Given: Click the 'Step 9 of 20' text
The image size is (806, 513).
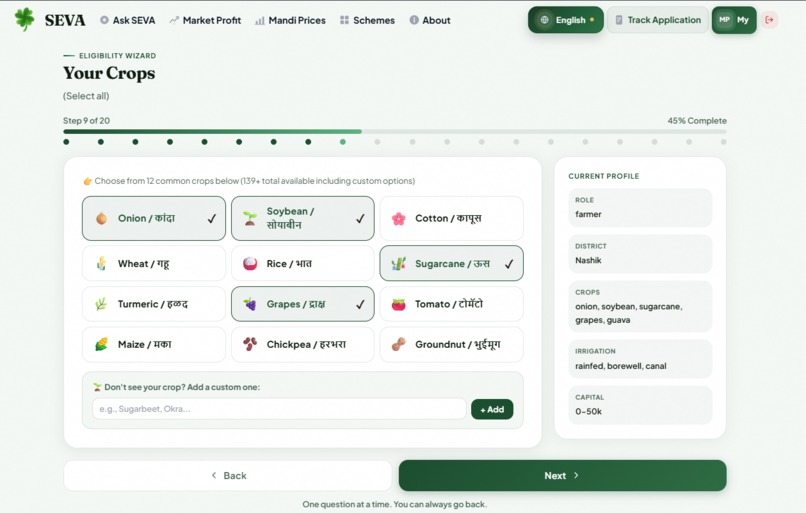Looking at the screenshot, I should (86, 121).
